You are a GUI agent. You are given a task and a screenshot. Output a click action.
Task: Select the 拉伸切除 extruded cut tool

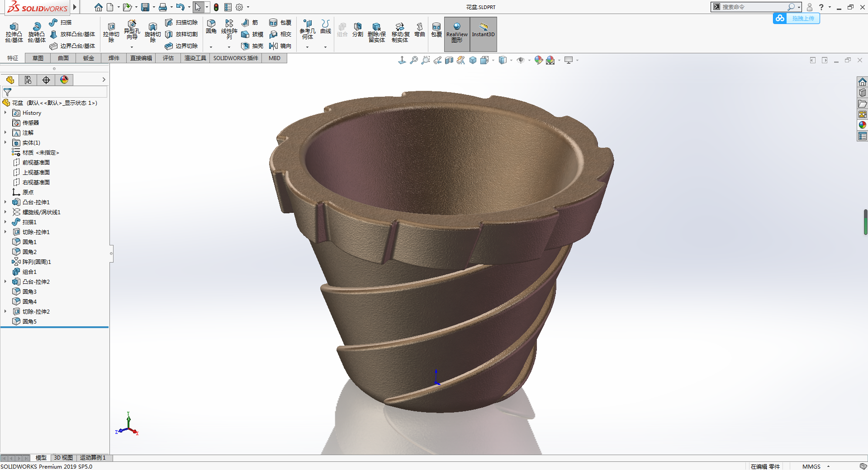[x=111, y=33]
